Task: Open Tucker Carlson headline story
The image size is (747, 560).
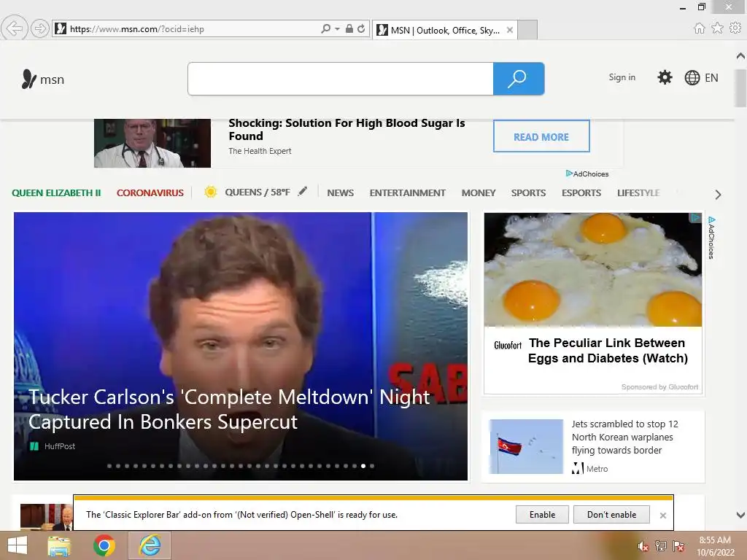Action: tap(229, 410)
